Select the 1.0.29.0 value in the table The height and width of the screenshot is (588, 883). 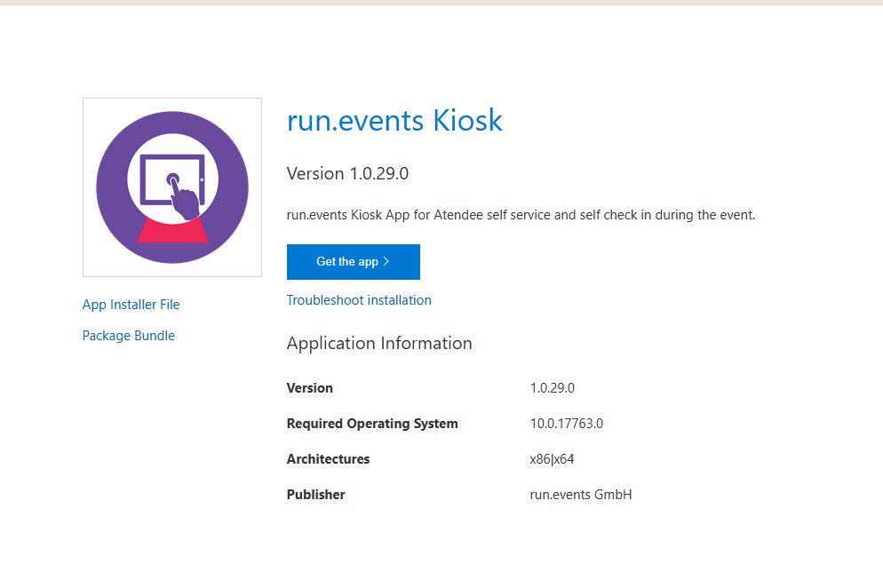click(x=552, y=388)
